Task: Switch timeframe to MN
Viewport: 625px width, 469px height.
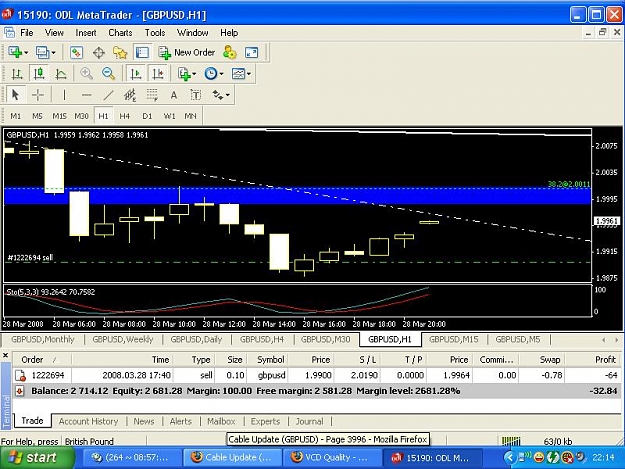Action: pos(191,116)
